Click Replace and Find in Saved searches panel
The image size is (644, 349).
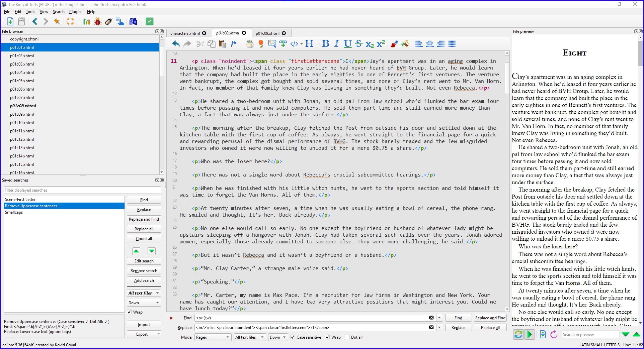pos(144,219)
